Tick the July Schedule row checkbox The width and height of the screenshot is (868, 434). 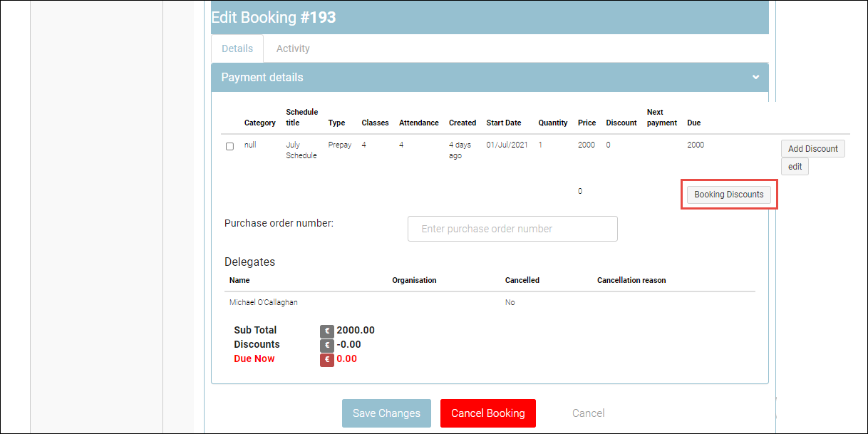point(229,146)
